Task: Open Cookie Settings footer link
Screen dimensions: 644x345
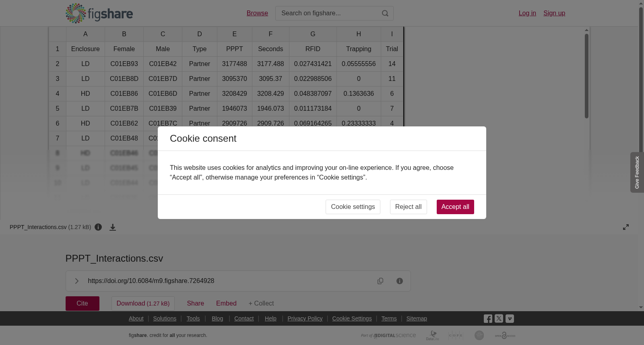Action: (x=352, y=318)
